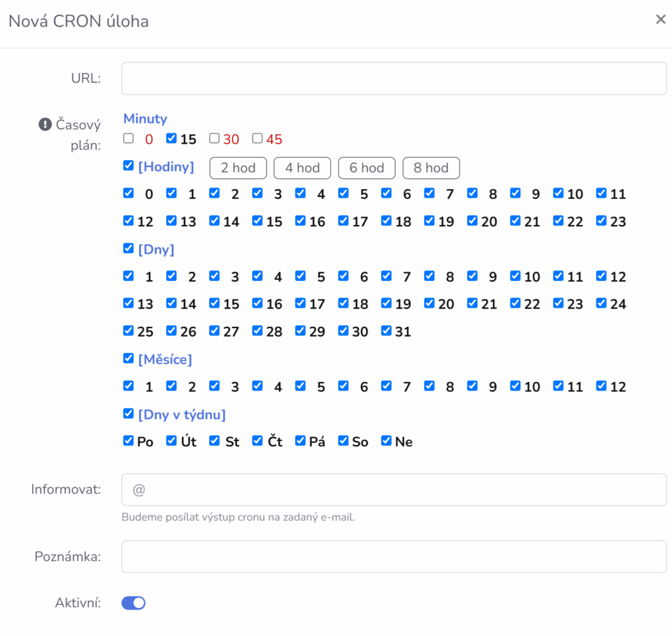Screen dimensions: 672x636
Task: Switch off the Aktivní toggle
Action: (x=133, y=603)
